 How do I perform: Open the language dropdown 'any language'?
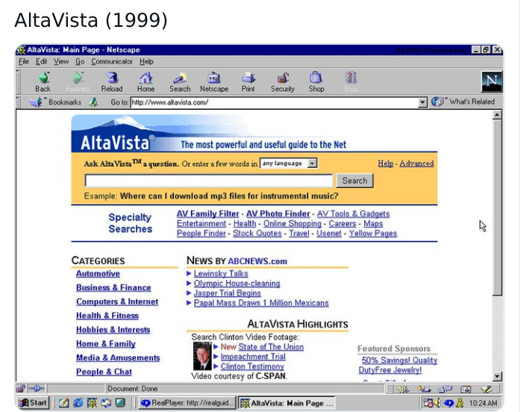(289, 163)
